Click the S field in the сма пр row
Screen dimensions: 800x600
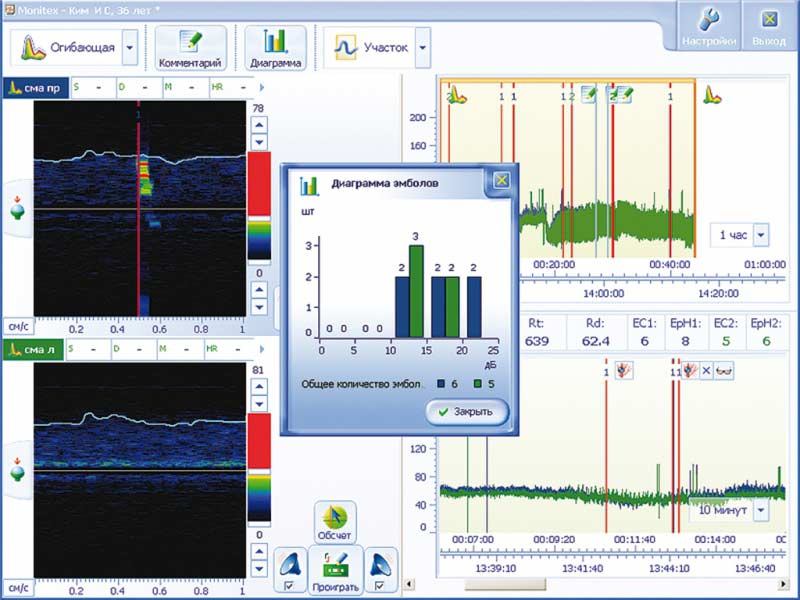coord(92,87)
